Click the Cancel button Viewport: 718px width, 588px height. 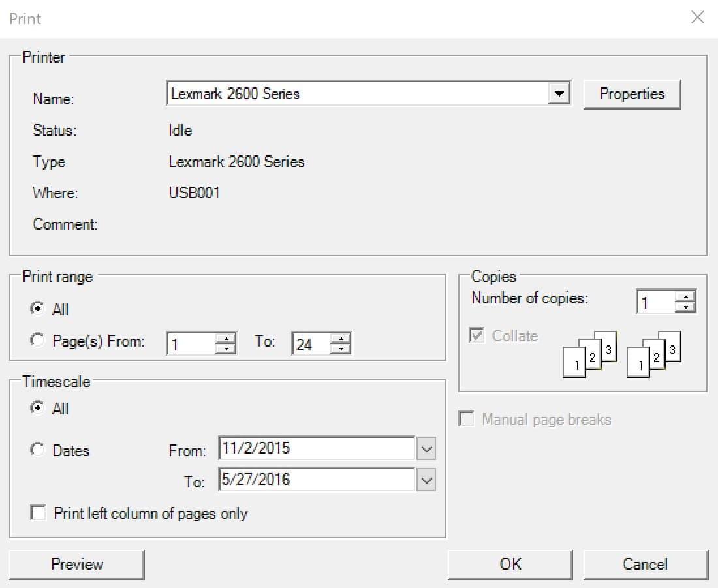point(646,564)
